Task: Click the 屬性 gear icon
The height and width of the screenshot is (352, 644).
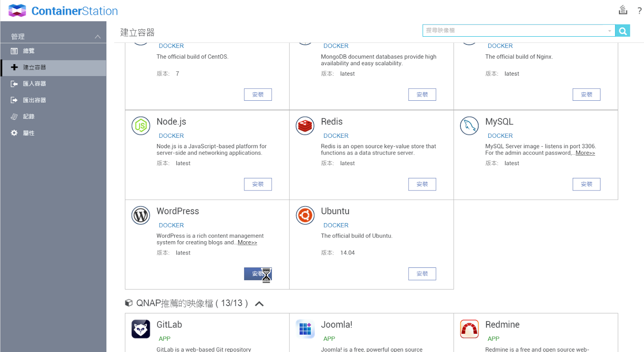Action: pos(14,133)
